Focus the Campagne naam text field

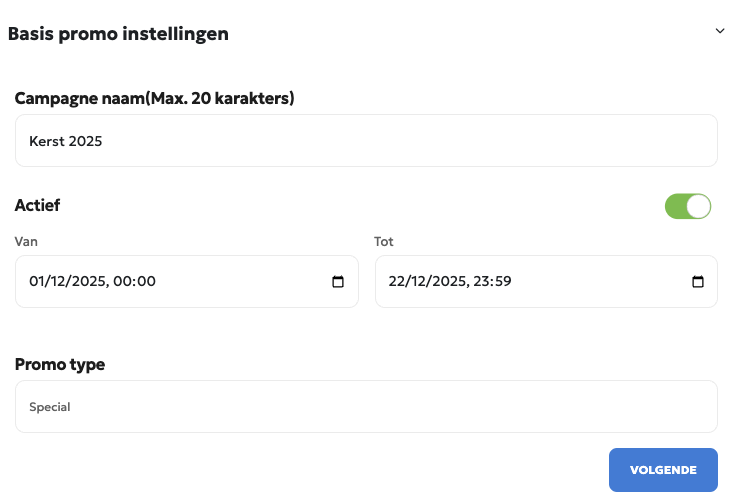(366, 141)
